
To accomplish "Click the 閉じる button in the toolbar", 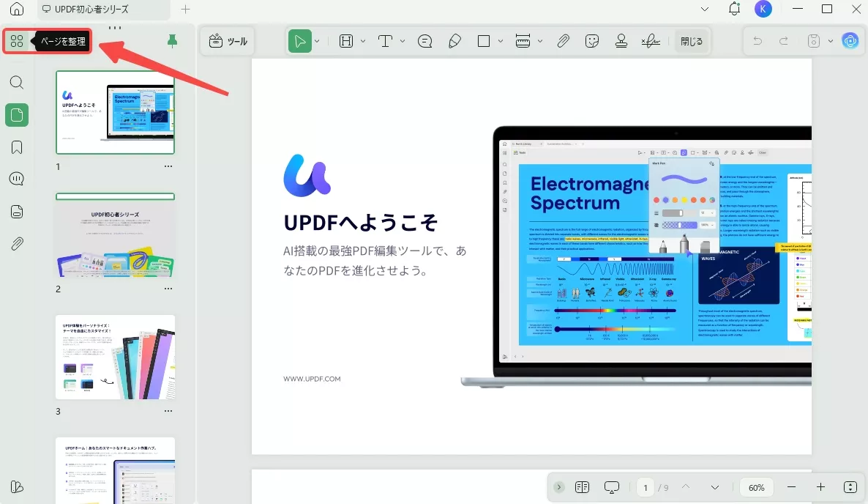I will (x=691, y=41).
